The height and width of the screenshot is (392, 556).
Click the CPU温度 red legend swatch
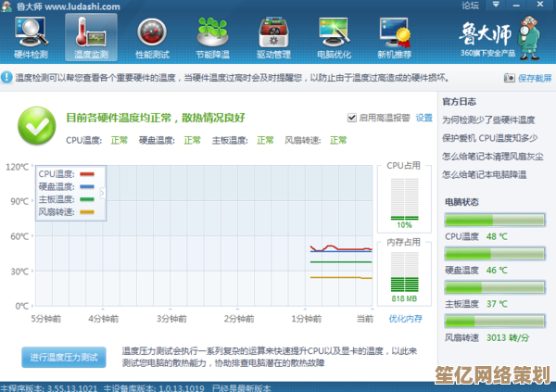[87, 174]
